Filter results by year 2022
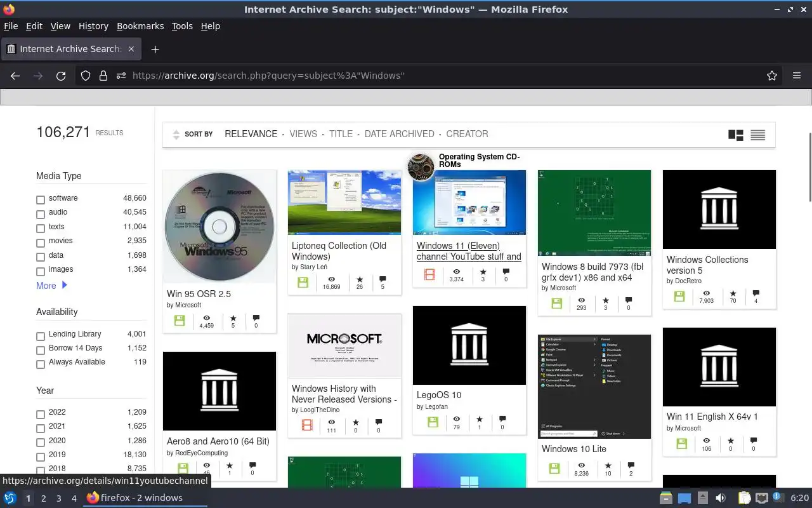The height and width of the screenshot is (508, 812). click(x=41, y=414)
